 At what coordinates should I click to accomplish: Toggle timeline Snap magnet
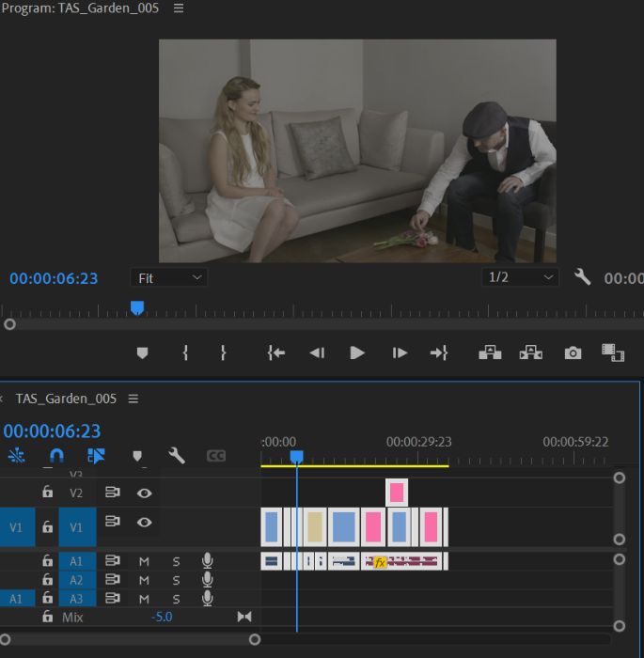point(56,455)
